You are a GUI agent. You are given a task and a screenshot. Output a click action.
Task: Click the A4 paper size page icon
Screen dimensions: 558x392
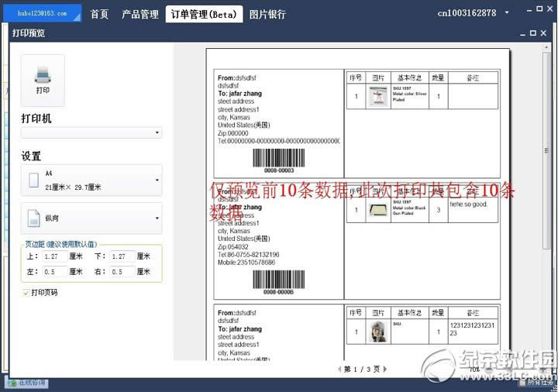coord(33,181)
